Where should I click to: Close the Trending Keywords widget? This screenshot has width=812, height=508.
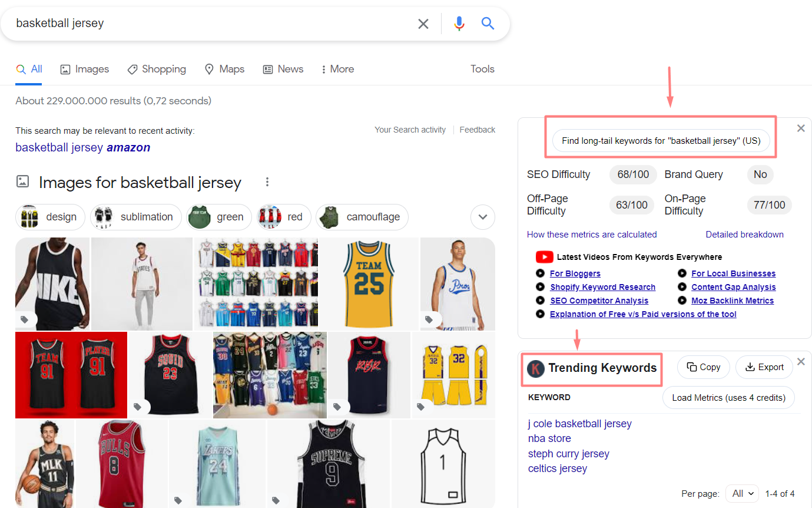tap(801, 362)
